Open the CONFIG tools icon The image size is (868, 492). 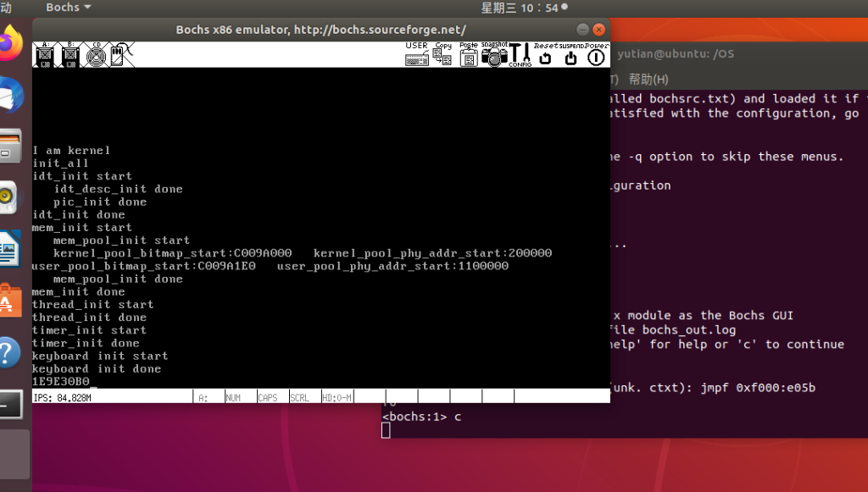(520, 55)
